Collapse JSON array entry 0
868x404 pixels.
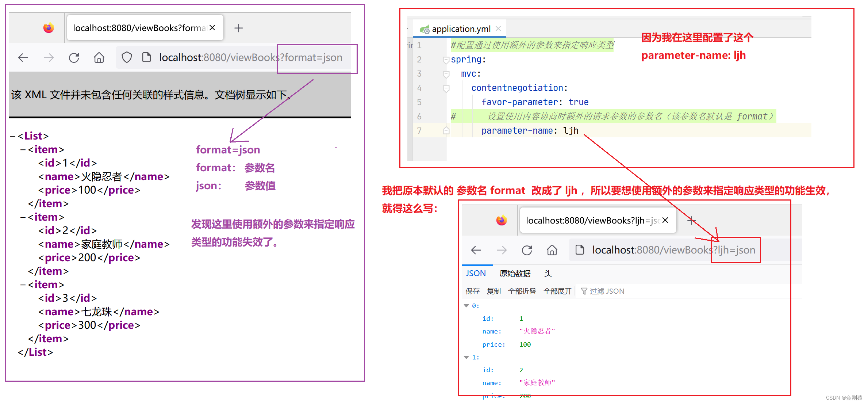tap(466, 306)
